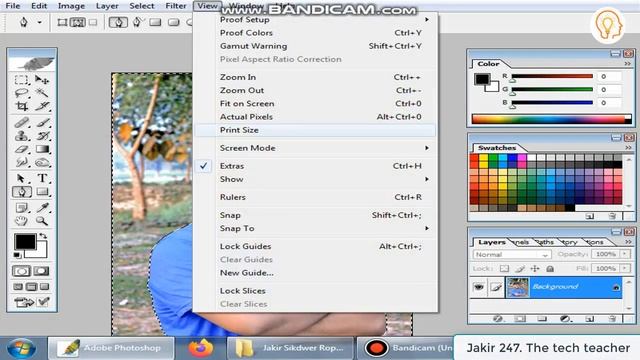Viewport: 640px width, 360px height.
Task: Select the Lasso tool
Action: [21, 93]
